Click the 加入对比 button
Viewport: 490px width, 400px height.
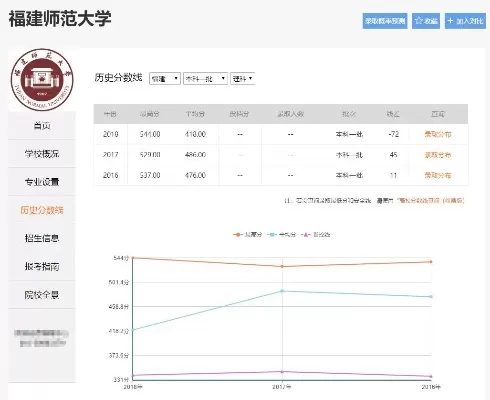[x=465, y=21]
